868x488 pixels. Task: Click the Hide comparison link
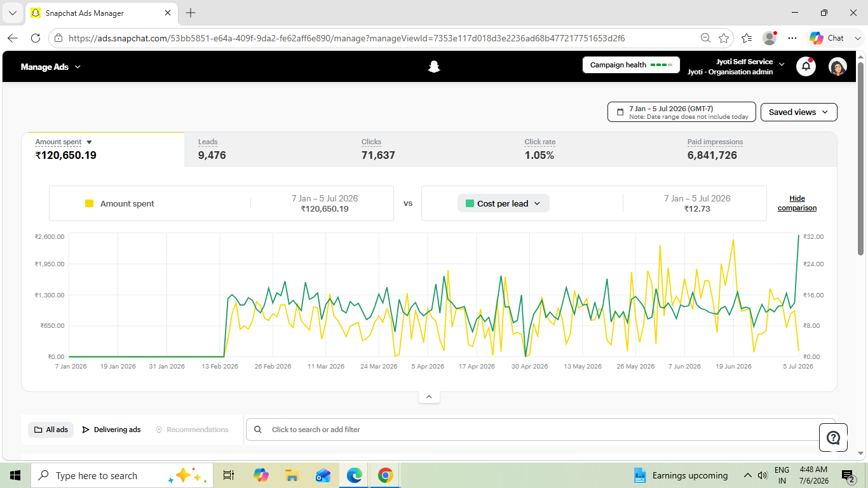point(797,203)
